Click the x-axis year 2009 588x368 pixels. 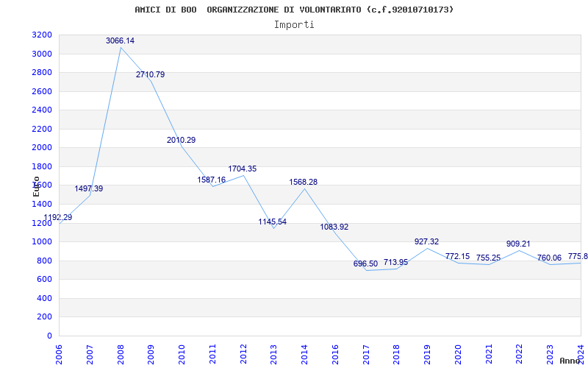[151, 355]
